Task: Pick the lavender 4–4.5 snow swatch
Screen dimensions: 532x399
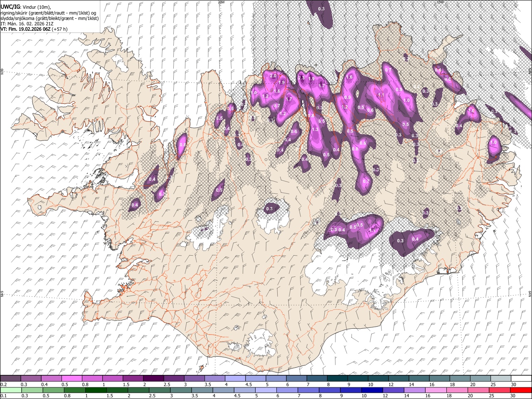Action: [x=235, y=378]
